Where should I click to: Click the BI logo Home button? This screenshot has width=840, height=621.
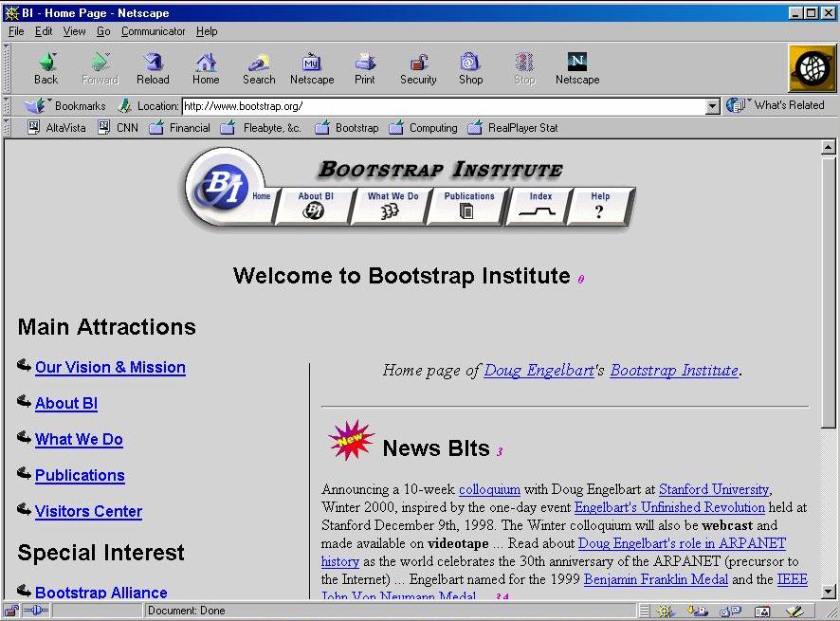224,187
